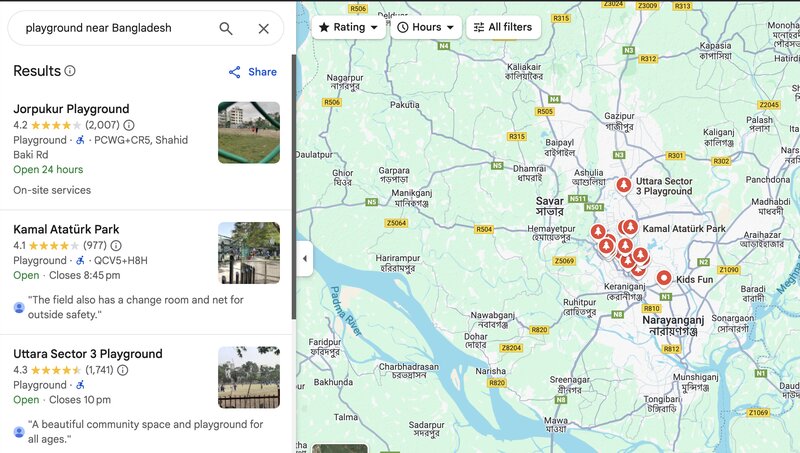This screenshot has width=800, height=453.
Task: Click Uttara Sector 3 Playground map label
Action: (664, 186)
